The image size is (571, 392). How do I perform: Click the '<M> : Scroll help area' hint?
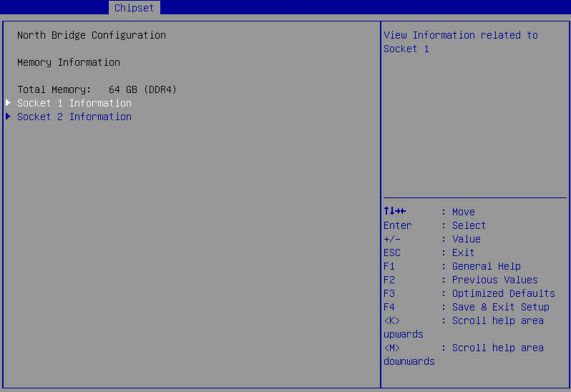click(464, 348)
